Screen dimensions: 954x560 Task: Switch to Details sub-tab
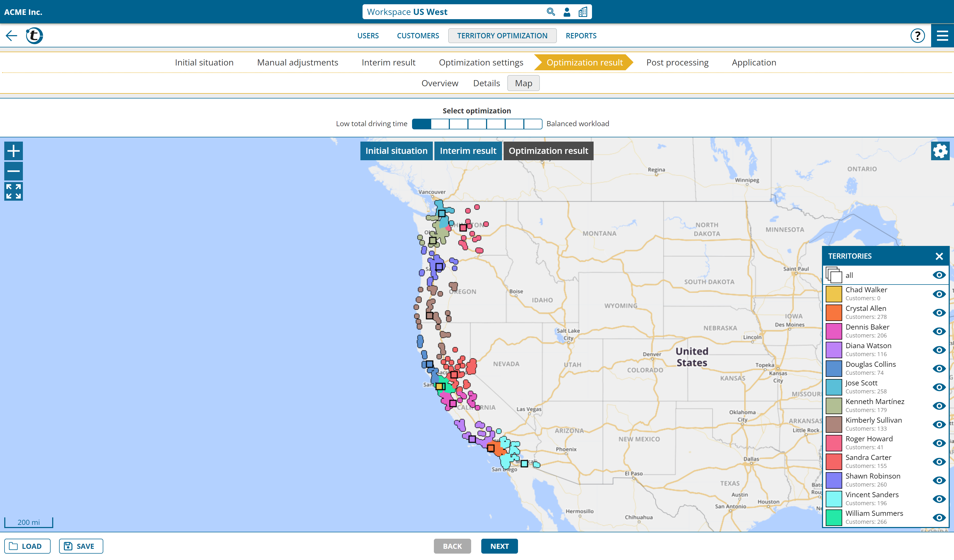tap(487, 83)
